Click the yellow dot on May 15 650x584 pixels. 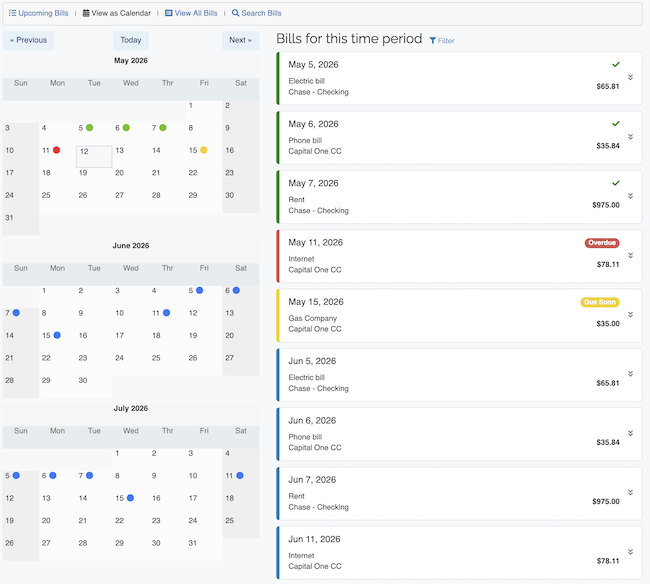pyautogui.click(x=204, y=150)
